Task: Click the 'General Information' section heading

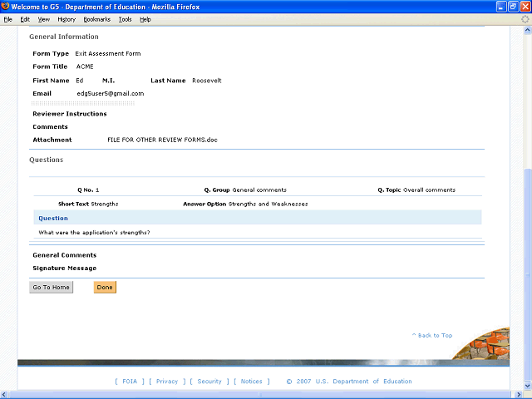Action: (64, 37)
